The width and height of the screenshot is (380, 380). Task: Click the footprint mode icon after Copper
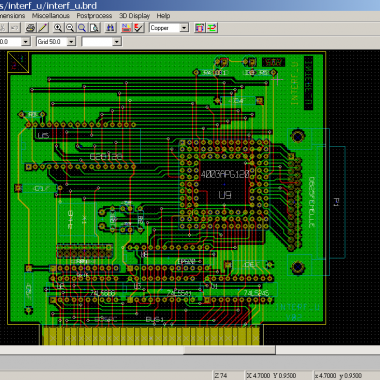[x=200, y=28]
